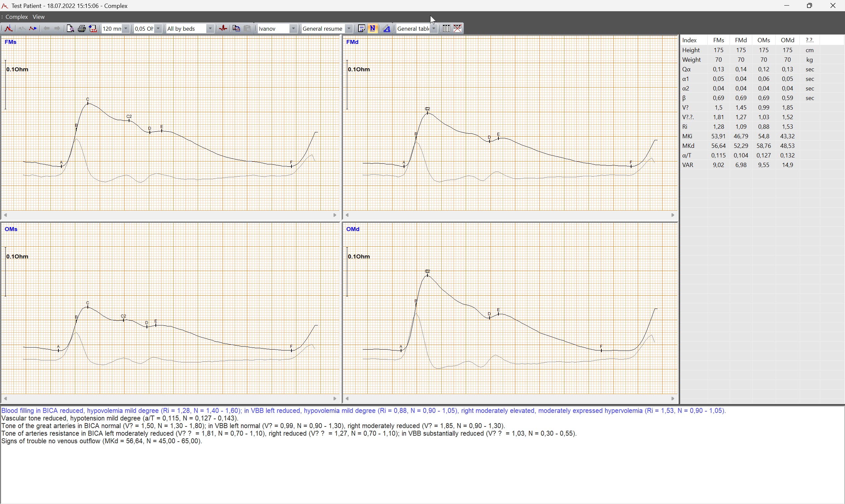Click the text conclusion note icon
845x504 pixels.
tap(361, 28)
